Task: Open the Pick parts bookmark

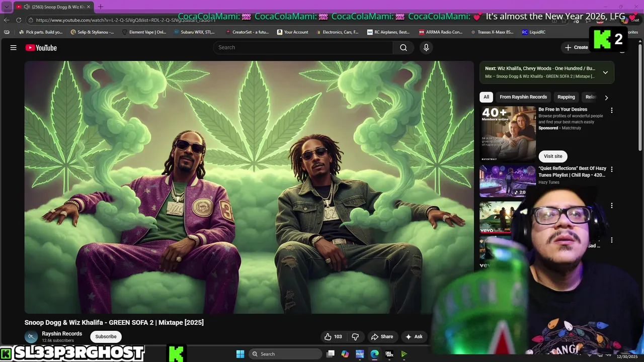Action: click(41, 32)
